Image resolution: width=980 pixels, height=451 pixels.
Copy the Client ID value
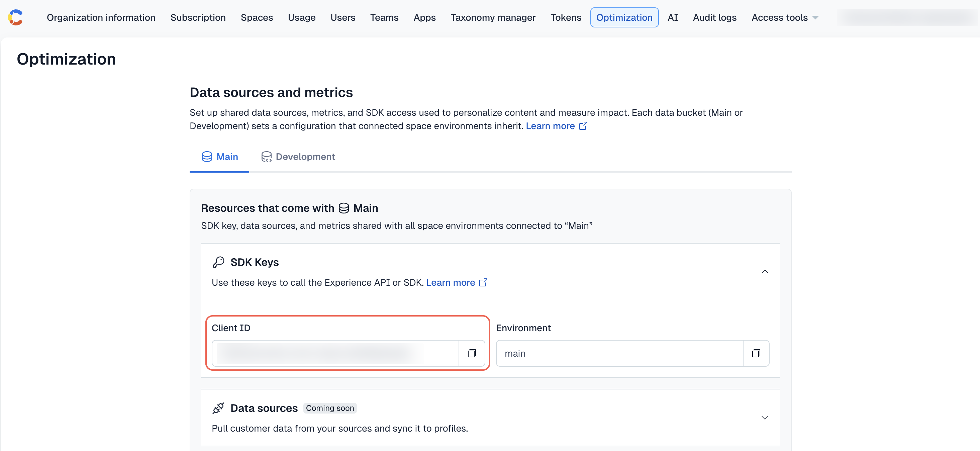click(472, 353)
